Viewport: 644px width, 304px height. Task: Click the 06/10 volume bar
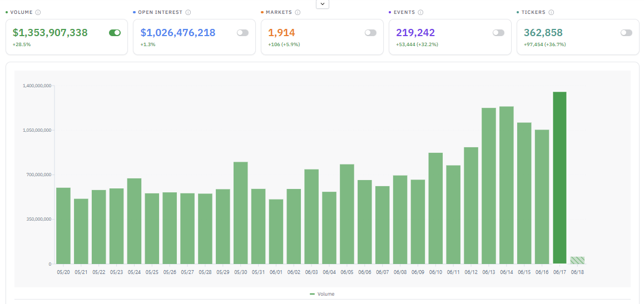435,208
